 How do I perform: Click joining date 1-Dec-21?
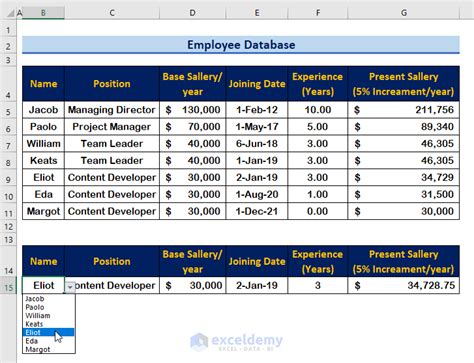pos(257,211)
